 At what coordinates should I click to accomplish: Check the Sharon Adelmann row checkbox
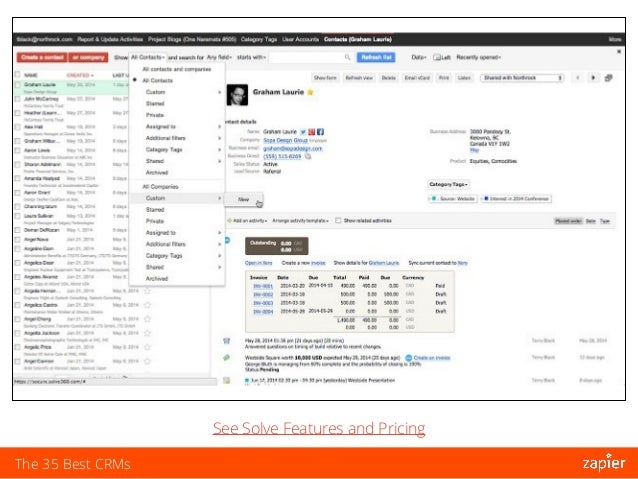pyautogui.click(x=17, y=164)
